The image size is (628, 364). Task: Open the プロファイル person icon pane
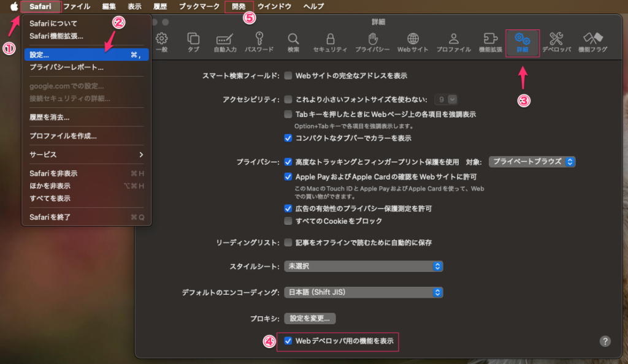pos(454,42)
